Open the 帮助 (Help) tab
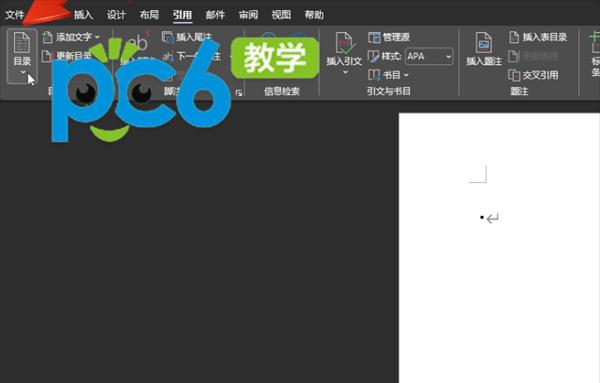 tap(314, 15)
